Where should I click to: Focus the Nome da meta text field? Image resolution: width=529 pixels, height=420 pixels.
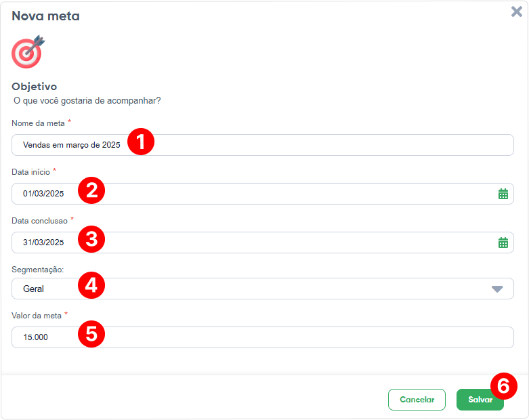[x=263, y=145]
